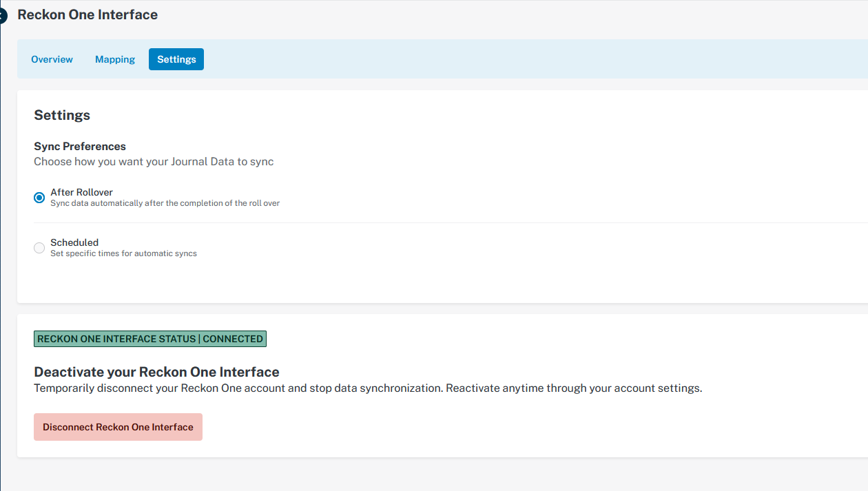Choose the Scheduled sync radio button
The height and width of the screenshot is (491, 868).
39,248
